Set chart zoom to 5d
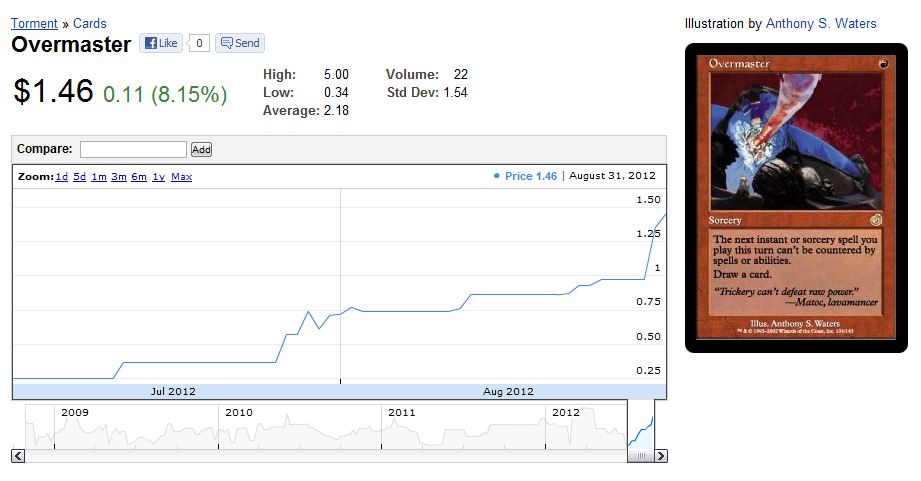The height and width of the screenshot is (481, 921). [79, 177]
